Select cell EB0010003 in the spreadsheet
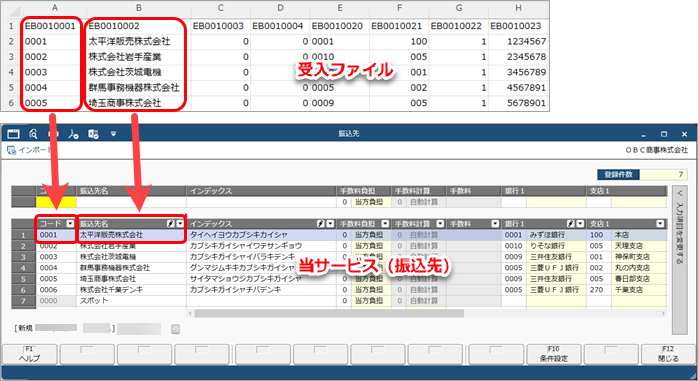Viewport: 698px width, 381px height. click(x=220, y=26)
